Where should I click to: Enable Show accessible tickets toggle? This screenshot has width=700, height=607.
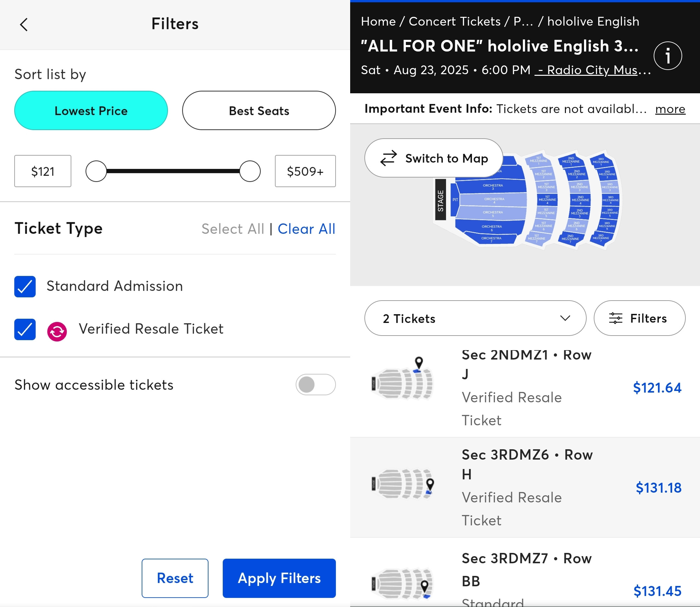[x=315, y=384]
